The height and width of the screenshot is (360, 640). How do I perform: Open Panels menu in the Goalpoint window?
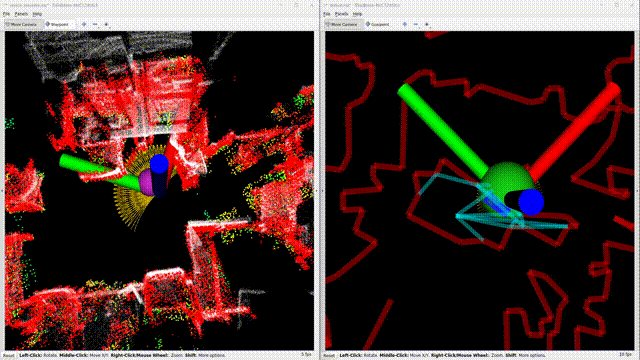(341, 14)
